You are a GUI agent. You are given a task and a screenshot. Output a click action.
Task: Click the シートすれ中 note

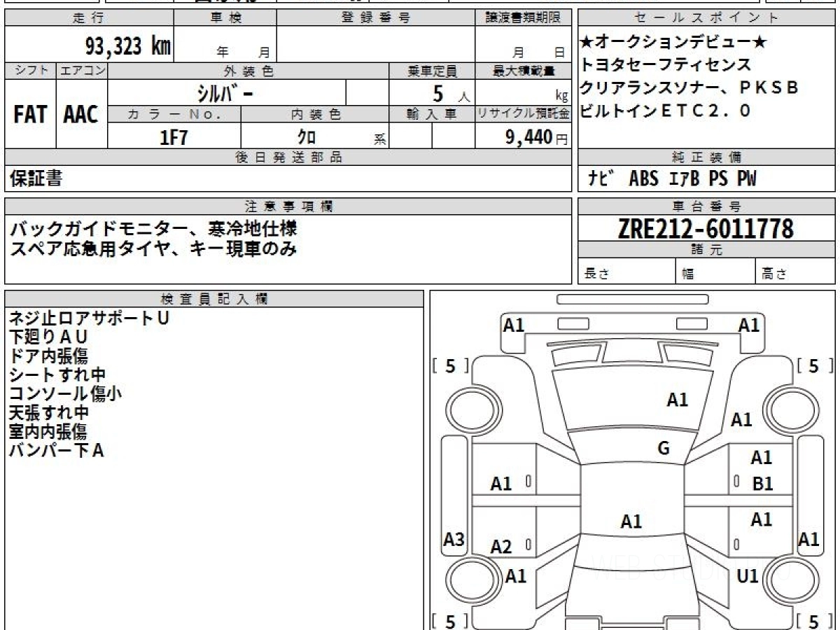pos(57,375)
